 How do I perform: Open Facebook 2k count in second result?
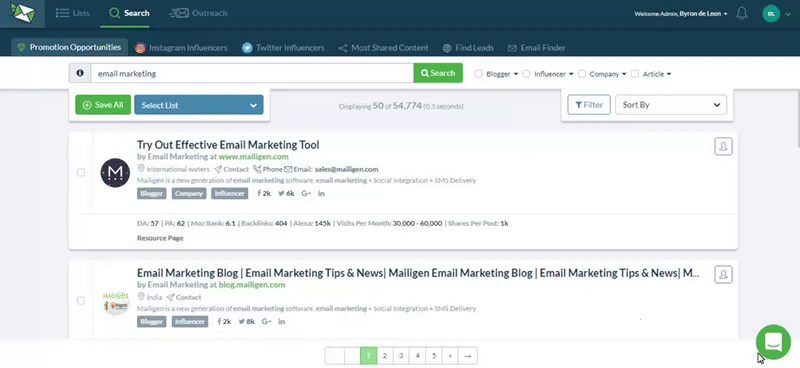click(224, 322)
